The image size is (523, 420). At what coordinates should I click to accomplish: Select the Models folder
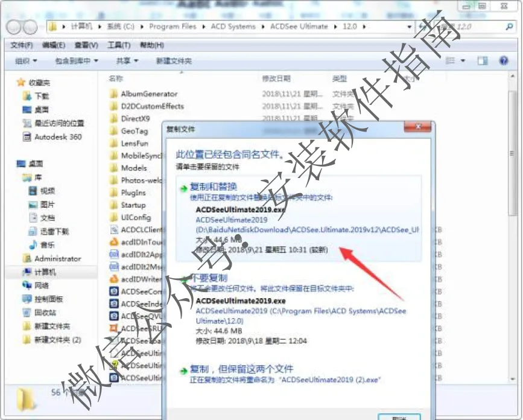[x=134, y=168]
